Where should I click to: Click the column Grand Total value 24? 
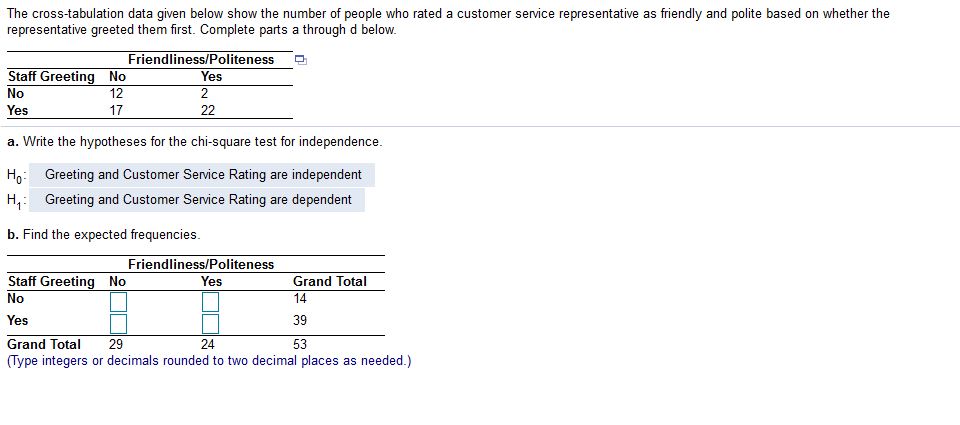pyautogui.click(x=208, y=344)
